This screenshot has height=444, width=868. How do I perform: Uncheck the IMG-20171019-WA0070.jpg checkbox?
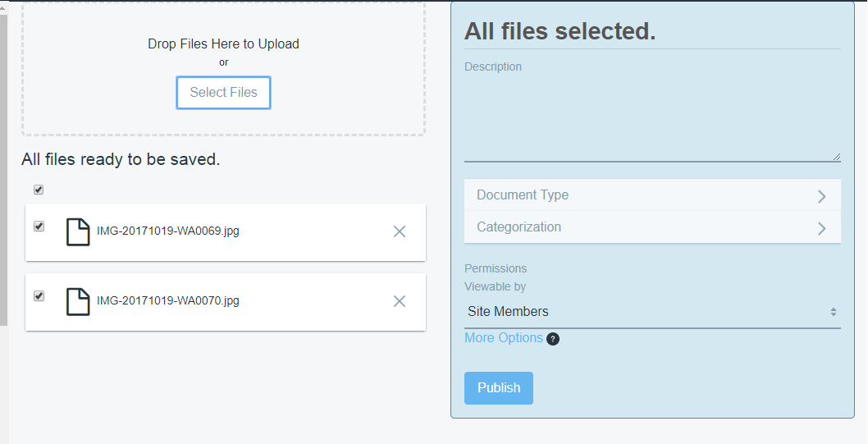point(39,296)
